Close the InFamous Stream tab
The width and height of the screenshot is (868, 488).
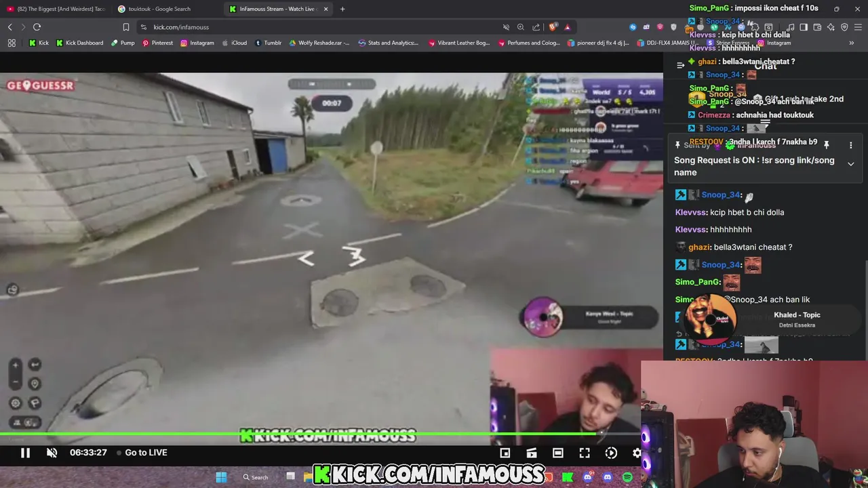[x=325, y=9]
